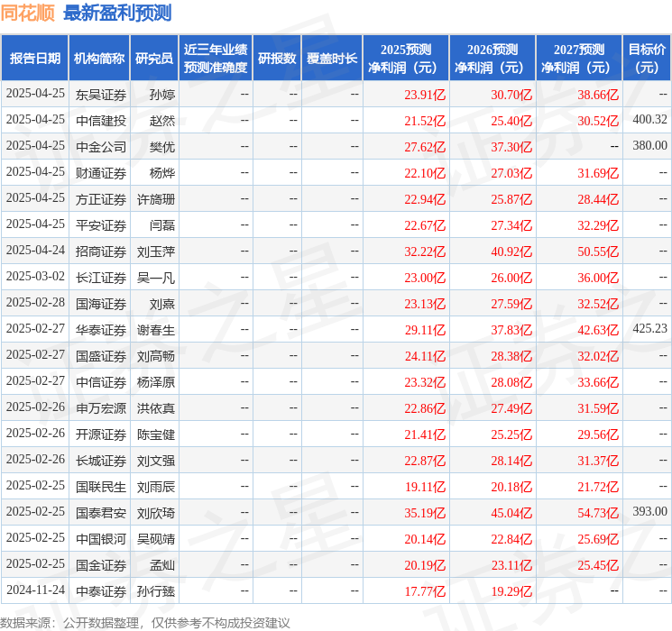Select analyst 刘文强 cell
The image size is (672, 631).
155,461
